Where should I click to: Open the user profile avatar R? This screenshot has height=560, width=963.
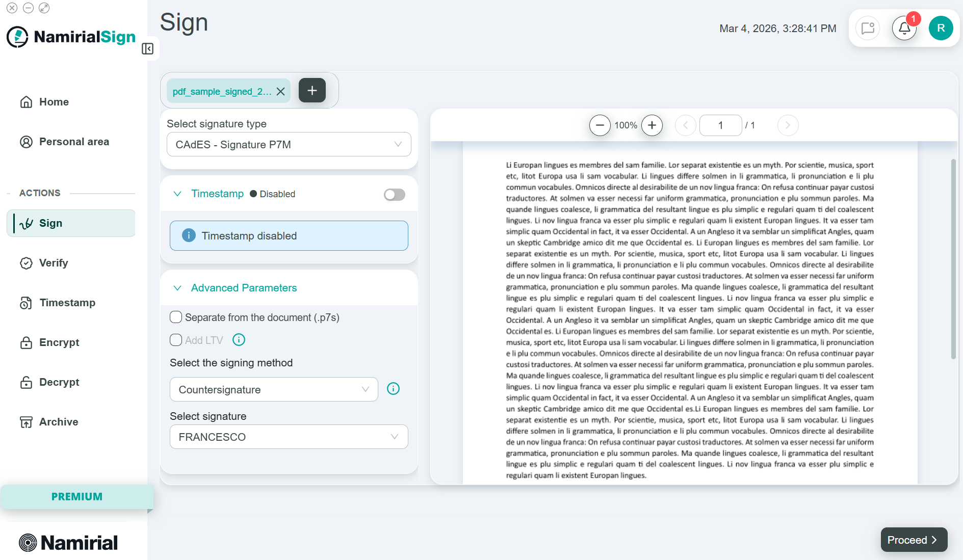pos(941,28)
